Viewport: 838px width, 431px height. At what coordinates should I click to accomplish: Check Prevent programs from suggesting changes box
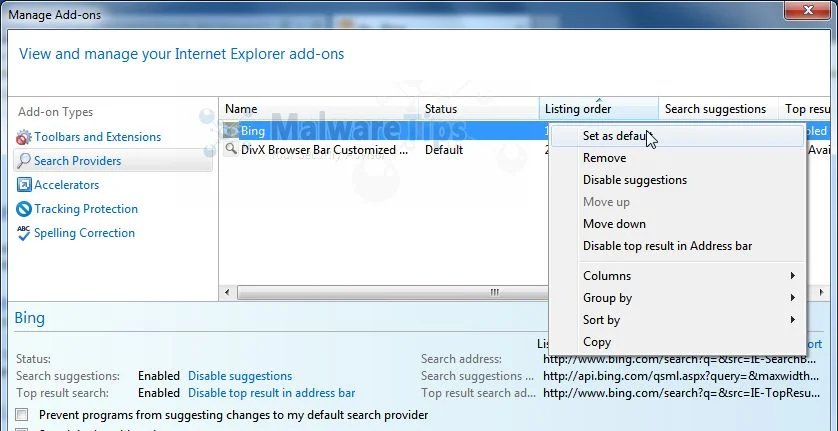click(x=22, y=414)
